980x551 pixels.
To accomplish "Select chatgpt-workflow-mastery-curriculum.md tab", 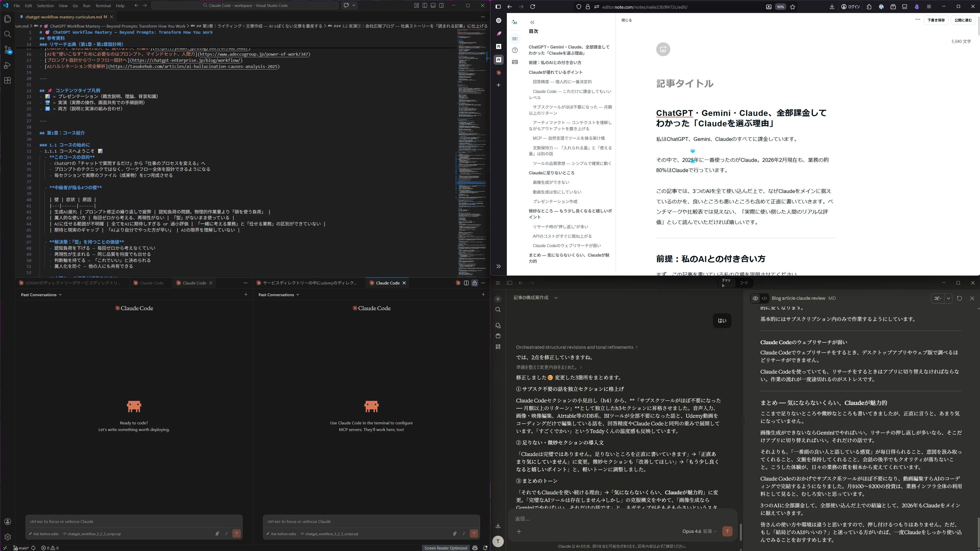I will pos(66,17).
